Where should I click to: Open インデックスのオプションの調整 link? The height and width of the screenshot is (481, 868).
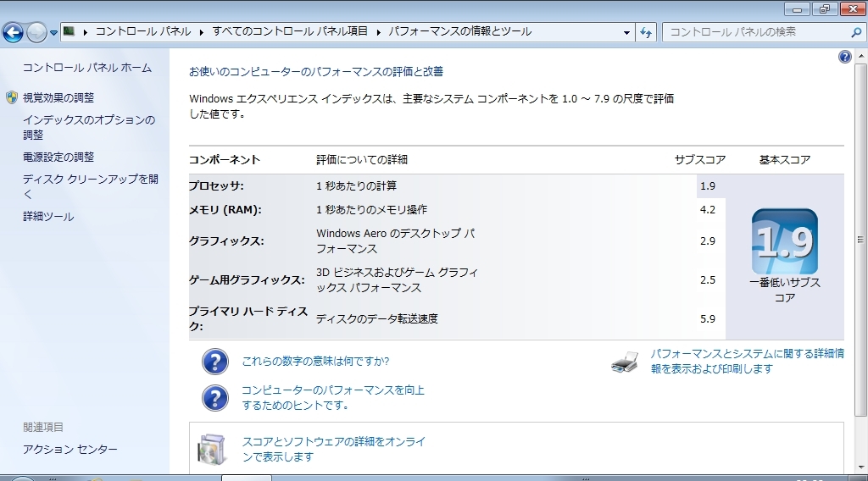click(89, 127)
